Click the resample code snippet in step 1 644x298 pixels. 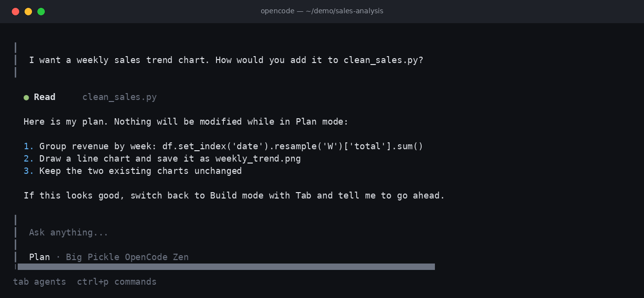[293, 146]
